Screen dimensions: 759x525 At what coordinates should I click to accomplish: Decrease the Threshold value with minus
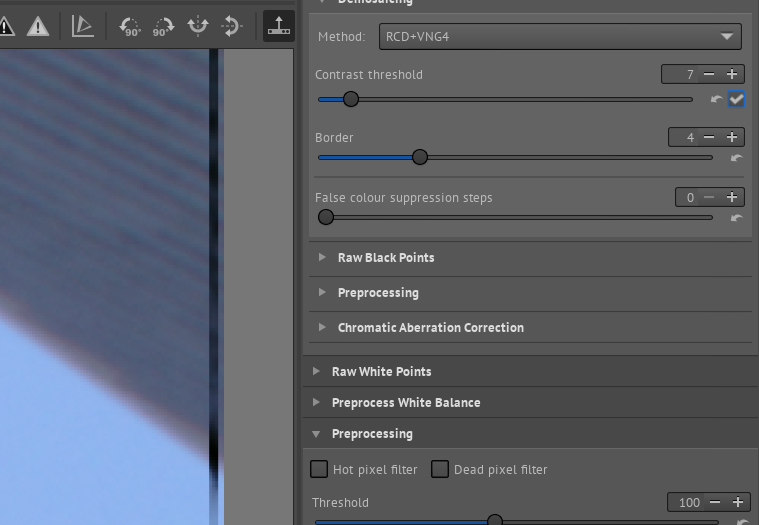tap(715, 502)
